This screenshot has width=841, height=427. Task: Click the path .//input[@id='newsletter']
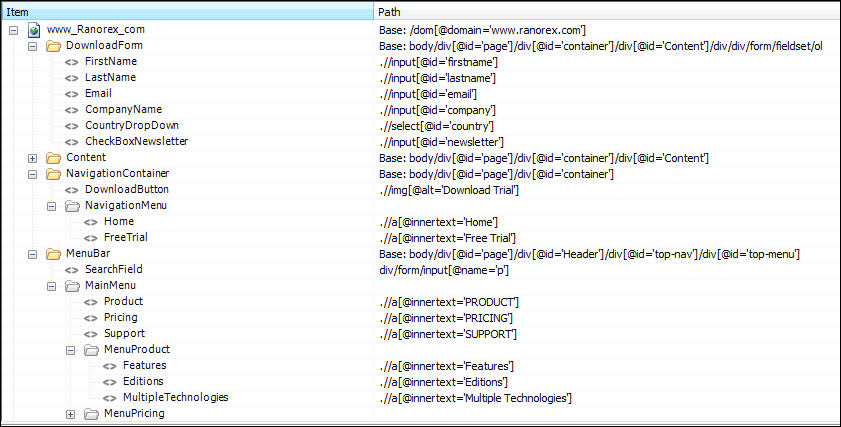point(441,143)
